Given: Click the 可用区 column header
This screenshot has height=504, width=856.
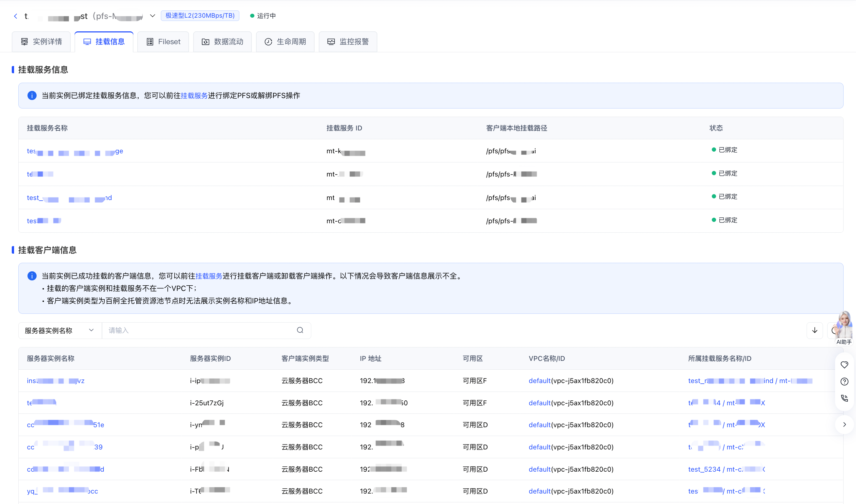Looking at the screenshot, I should click(473, 359).
